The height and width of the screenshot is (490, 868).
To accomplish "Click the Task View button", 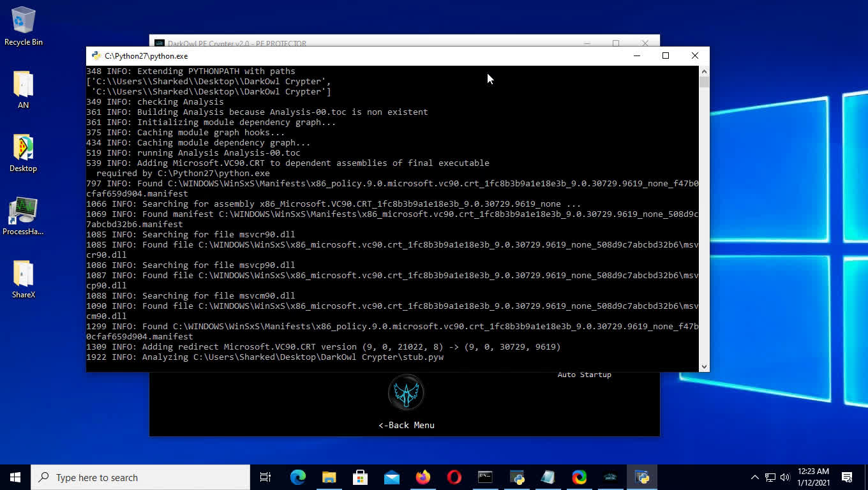I will [x=266, y=477].
